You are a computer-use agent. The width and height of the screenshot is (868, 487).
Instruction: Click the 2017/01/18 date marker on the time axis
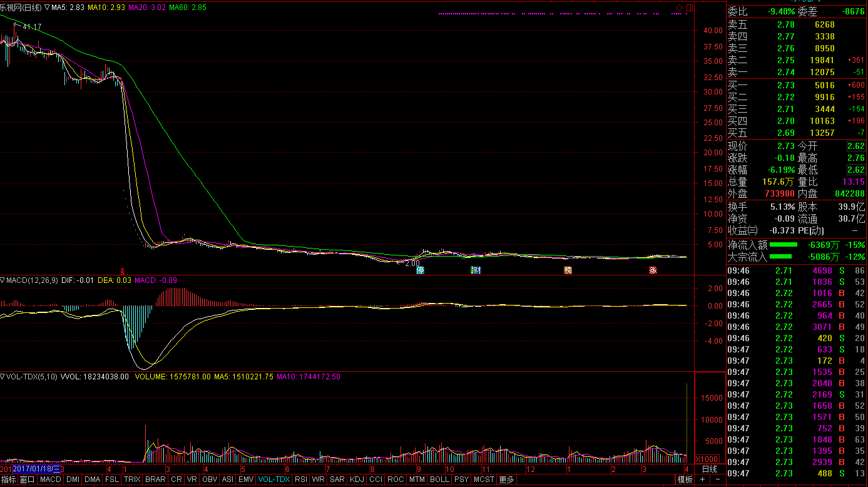point(36,469)
